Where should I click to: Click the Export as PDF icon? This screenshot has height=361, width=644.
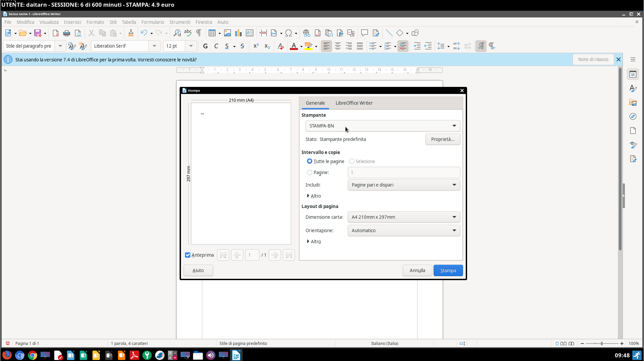tap(56, 33)
